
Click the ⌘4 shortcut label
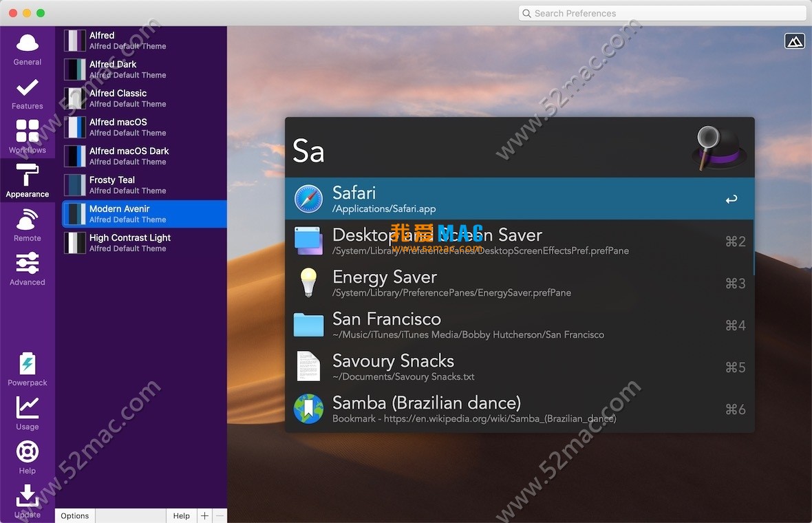[736, 325]
